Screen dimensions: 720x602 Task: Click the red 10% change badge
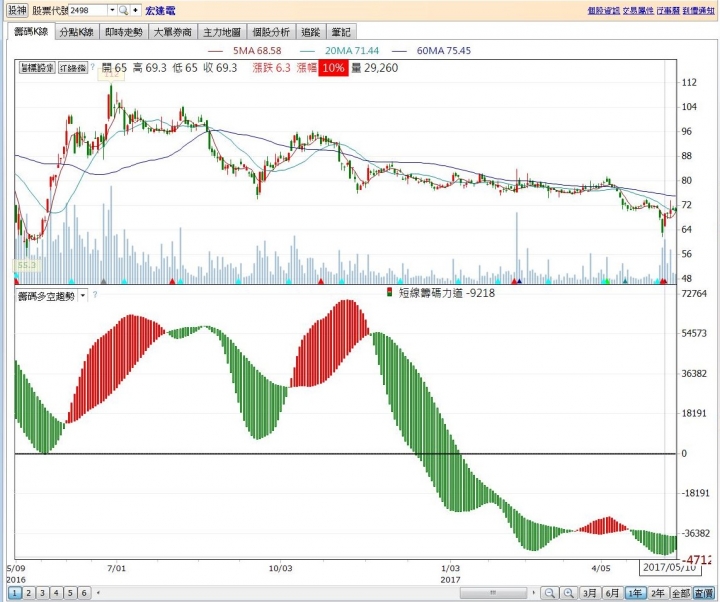click(333, 68)
